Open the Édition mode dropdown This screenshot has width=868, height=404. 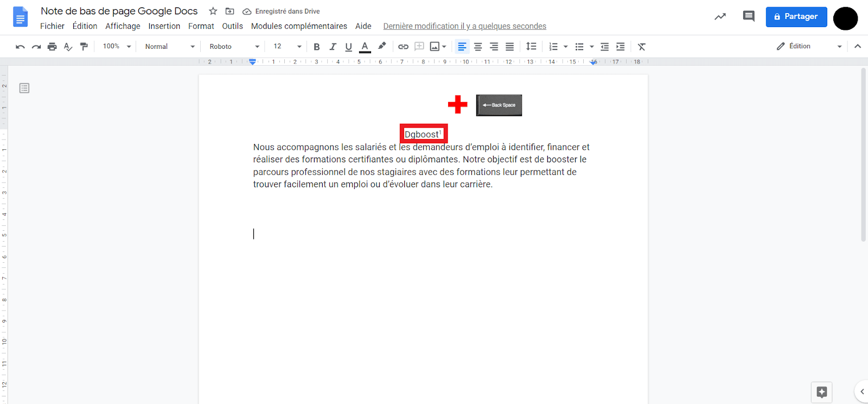(809, 46)
